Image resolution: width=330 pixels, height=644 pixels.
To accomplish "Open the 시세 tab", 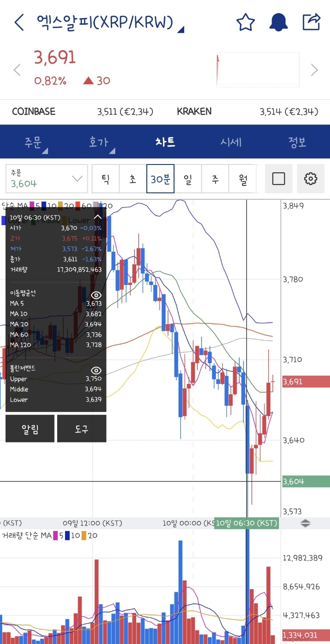I will [231, 142].
